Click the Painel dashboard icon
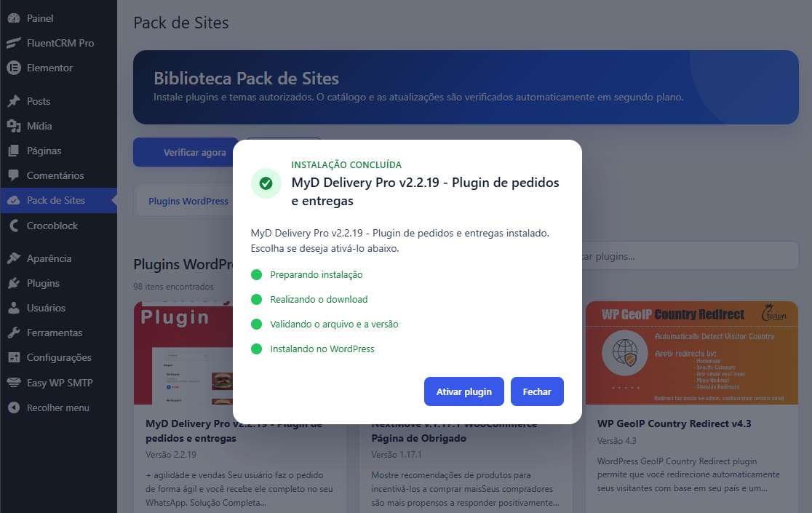812x513 pixels. coord(14,18)
